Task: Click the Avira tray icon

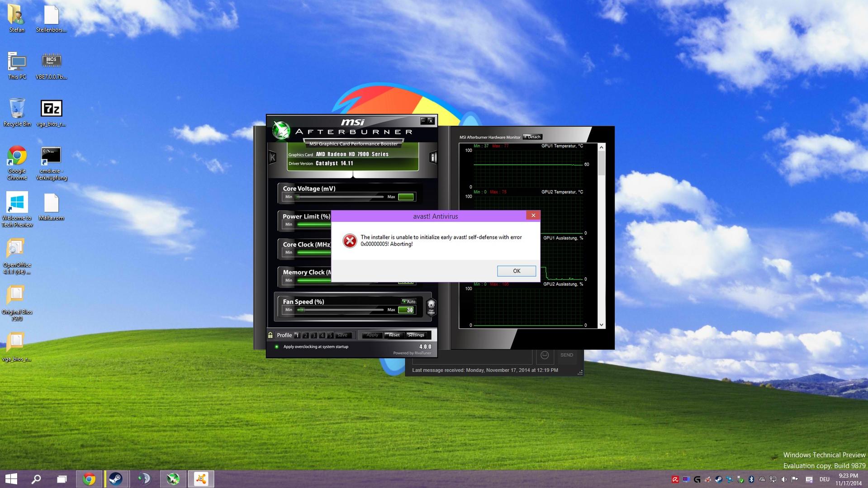Action: tap(675, 479)
